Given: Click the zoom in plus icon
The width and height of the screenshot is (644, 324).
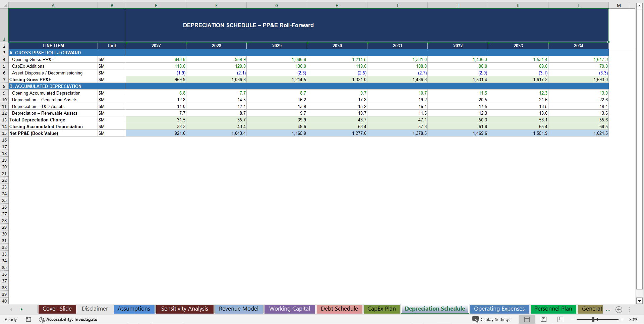Looking at the screenshot, I should pos(622,319).
